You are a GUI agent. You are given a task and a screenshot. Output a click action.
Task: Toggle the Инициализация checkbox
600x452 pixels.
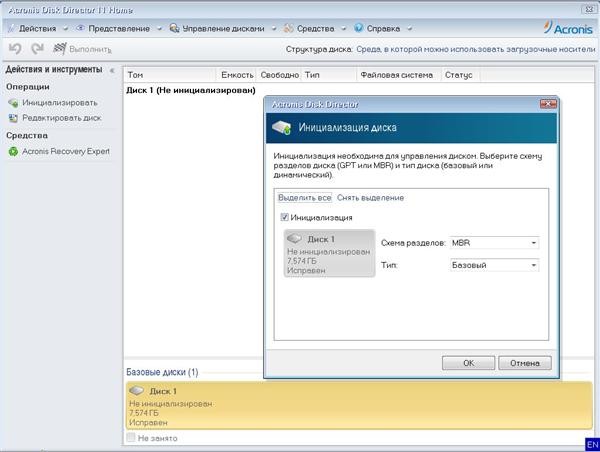(284, 217)
